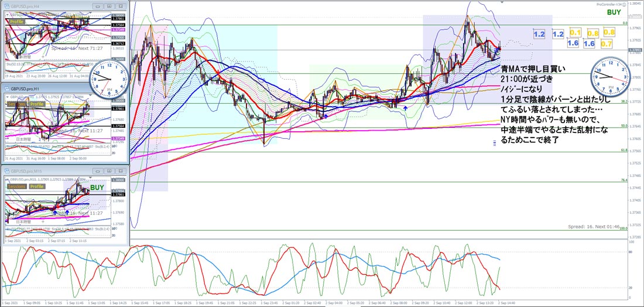644x307 pixels.
Task: Click the 1.37564 price label in H1 window
Action: point(118,126)
